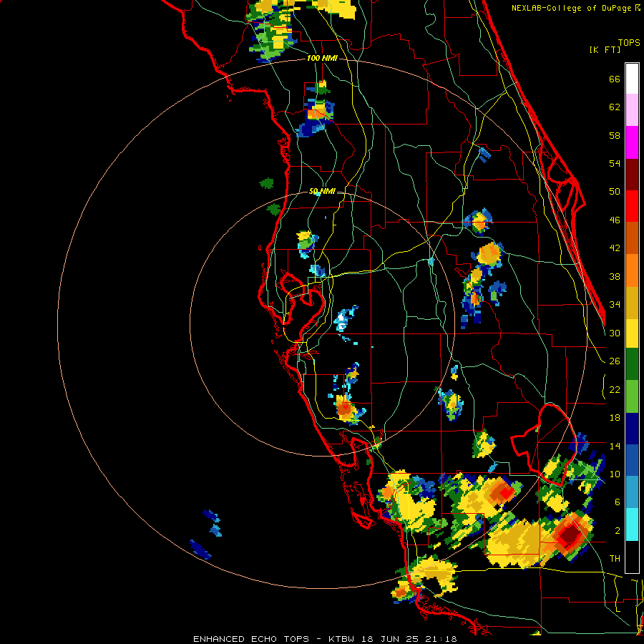Click the KTBW station identifier
Screen dimensions: 644x644
pos(341,639)
